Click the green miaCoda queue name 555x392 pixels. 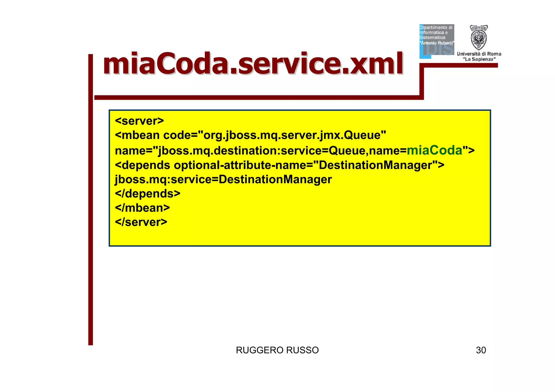tap(434, 150)
